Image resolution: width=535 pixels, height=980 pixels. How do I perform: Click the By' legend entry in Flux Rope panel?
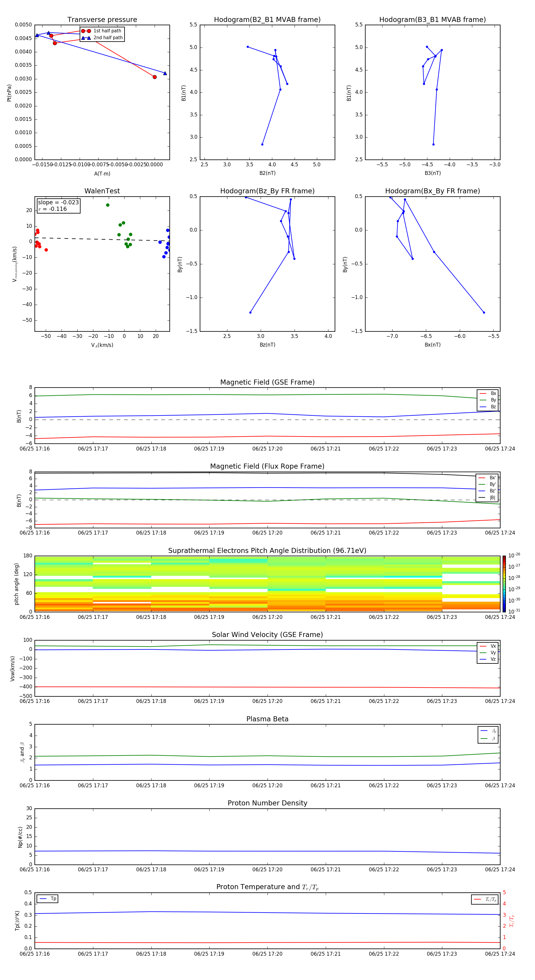(x=487, y=484)
